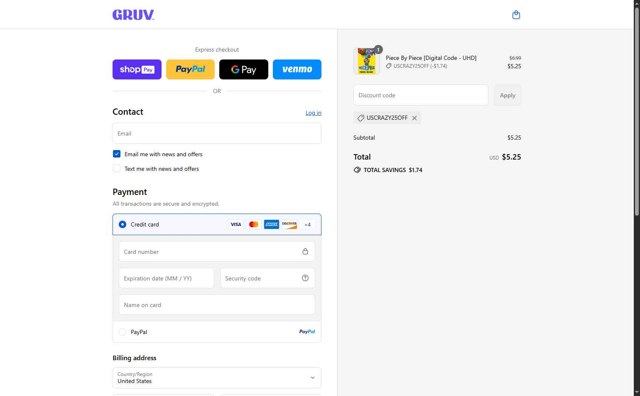Focus the Expiration date field
The image size is (640, 396).
(x=166, y=278)
